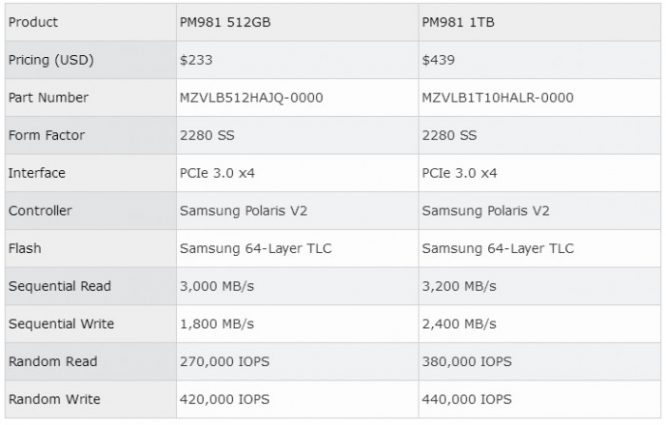Select the PM981 1TB column header
Viewport: 666px width, 425px height.
pos(459,22)
